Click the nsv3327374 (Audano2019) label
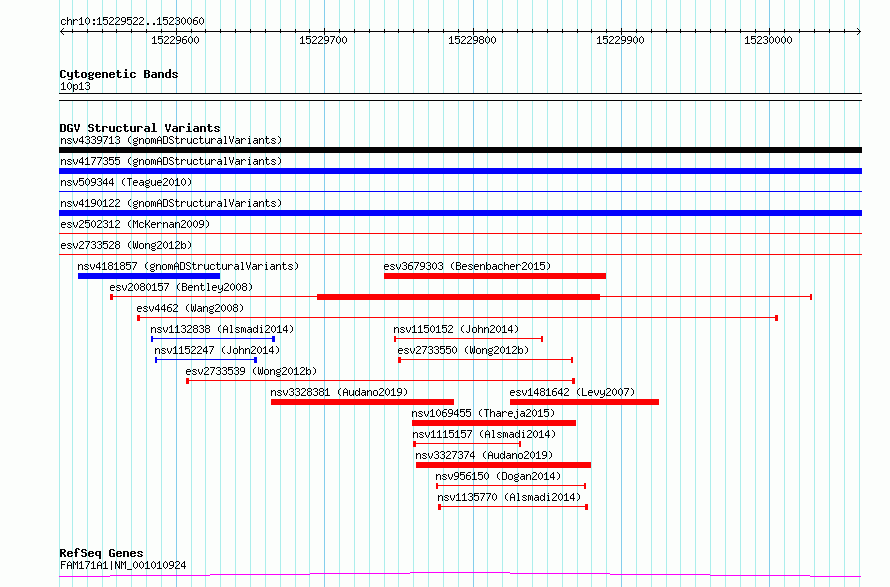 [x=484, y=455]
